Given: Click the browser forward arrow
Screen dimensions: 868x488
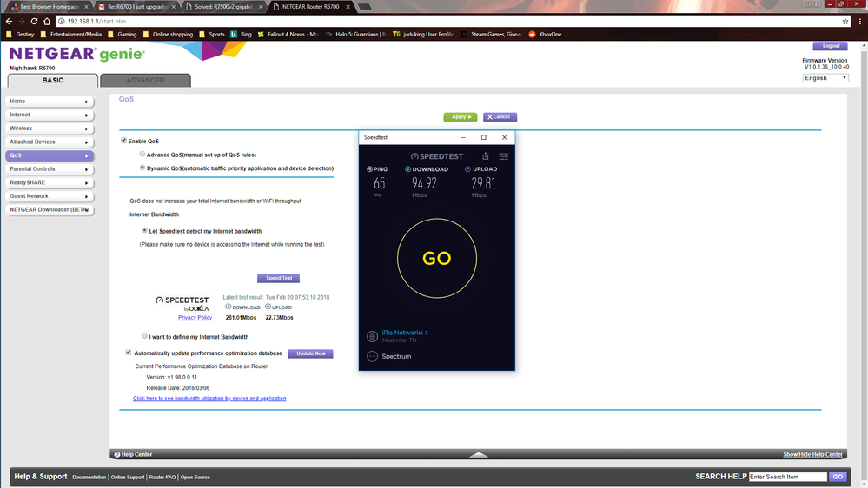Looking at the screenshot, I should pos(22,21).
